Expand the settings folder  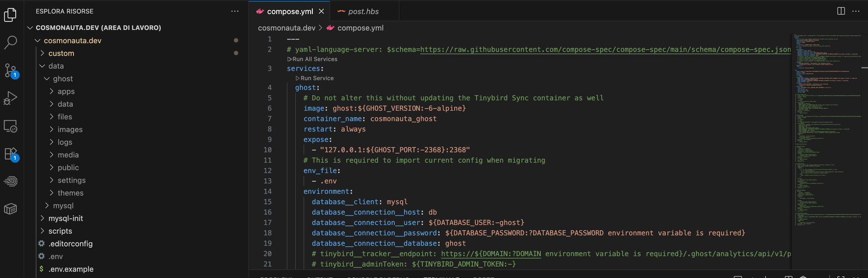52,179
